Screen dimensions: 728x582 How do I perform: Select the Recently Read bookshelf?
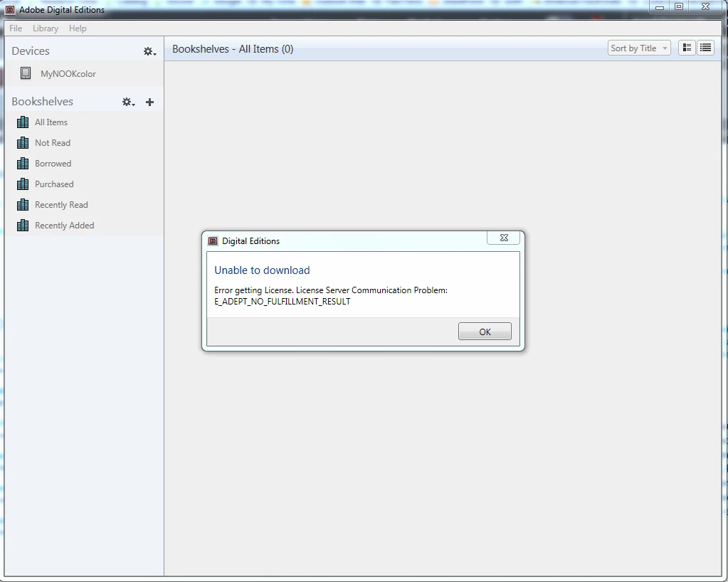click(x=83, y=205)
